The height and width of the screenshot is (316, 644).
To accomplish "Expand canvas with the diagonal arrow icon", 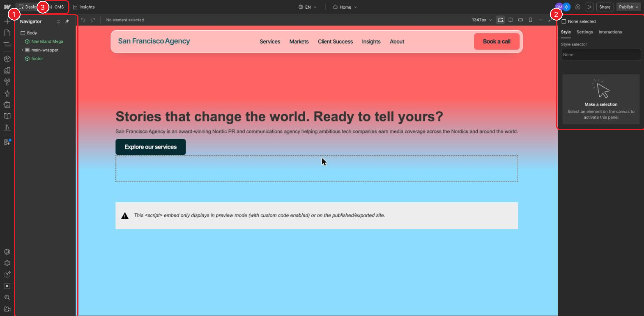I will click(x=550, y=20).
